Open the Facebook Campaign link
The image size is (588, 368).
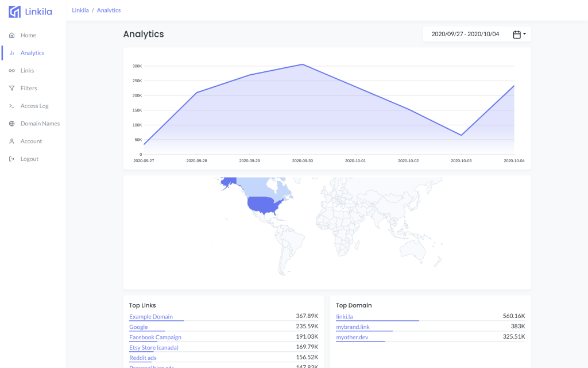[155, 337]
